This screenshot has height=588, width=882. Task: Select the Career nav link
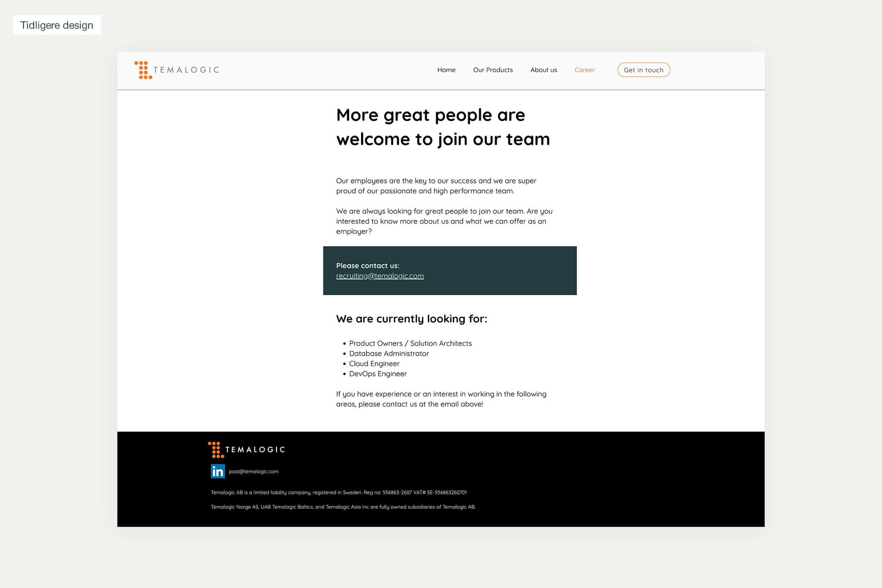coord(584,70)
